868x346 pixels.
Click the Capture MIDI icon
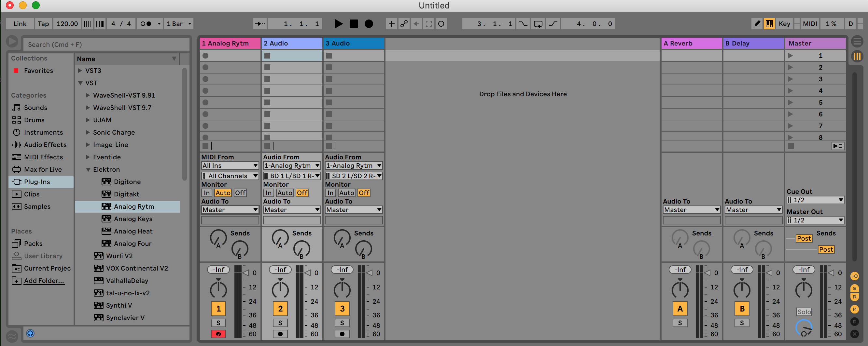click(x=428, y=24)
